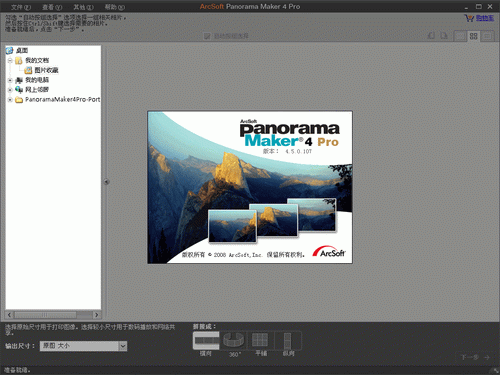Expand the 网上邻居 tree node
The image size is (500, 375).
(10, 90)
